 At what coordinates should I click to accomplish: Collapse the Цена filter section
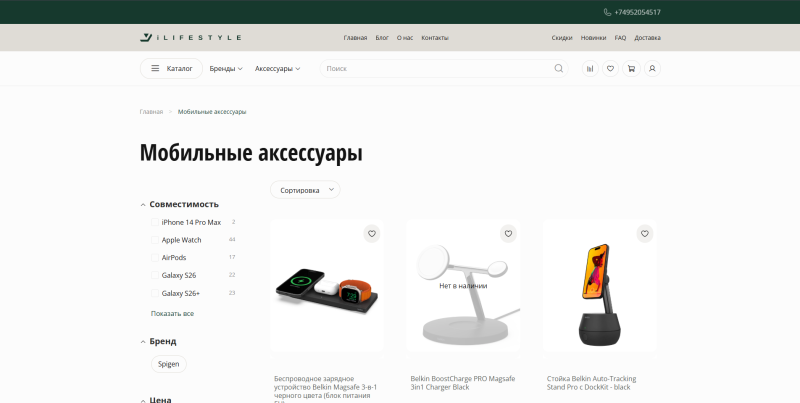(x=156, y=399)
